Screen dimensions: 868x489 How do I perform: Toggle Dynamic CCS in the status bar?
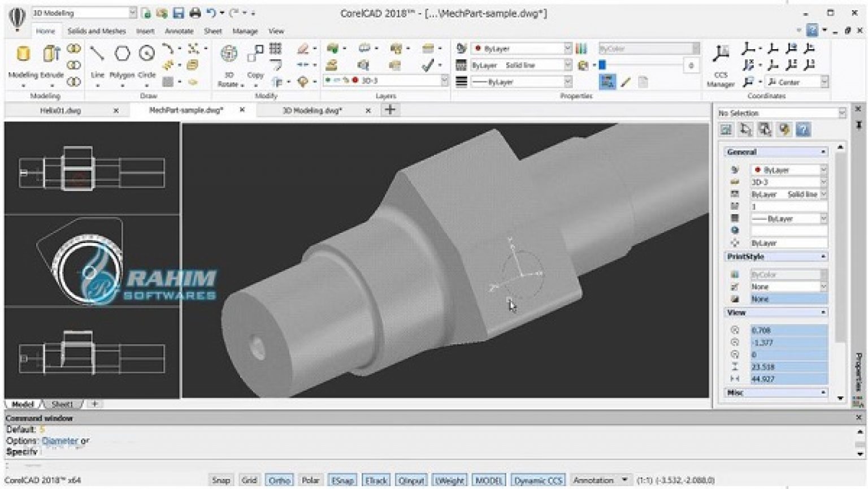tap(537, 480)
